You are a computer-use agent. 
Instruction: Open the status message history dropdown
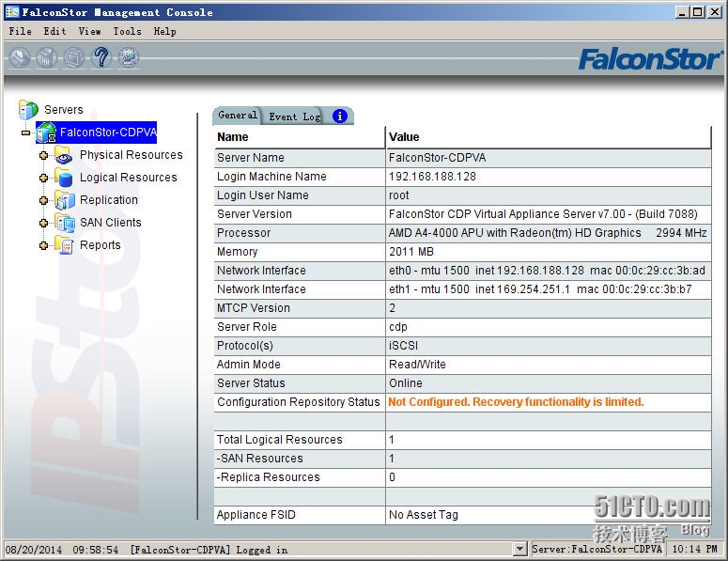[520, 549]
